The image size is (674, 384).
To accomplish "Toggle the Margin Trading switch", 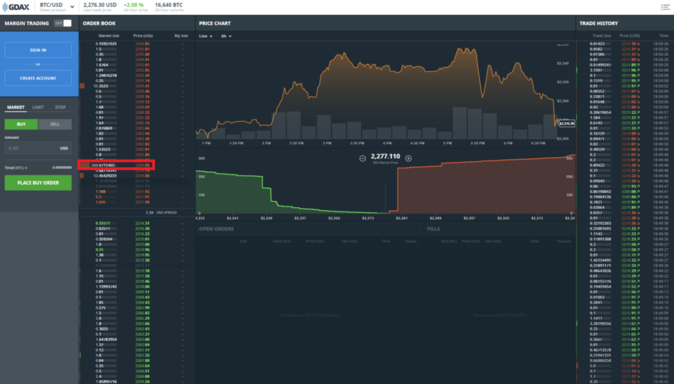I will click(63, 23).
